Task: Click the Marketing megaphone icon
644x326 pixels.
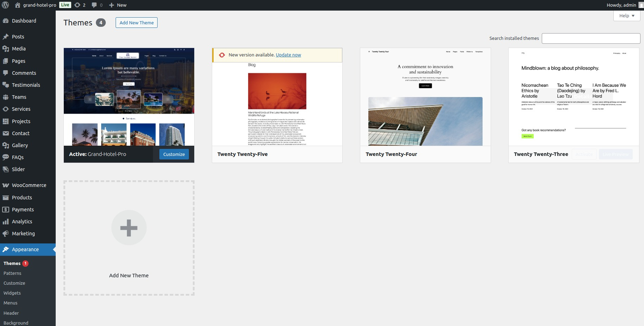Action: (x=6, y=233)
